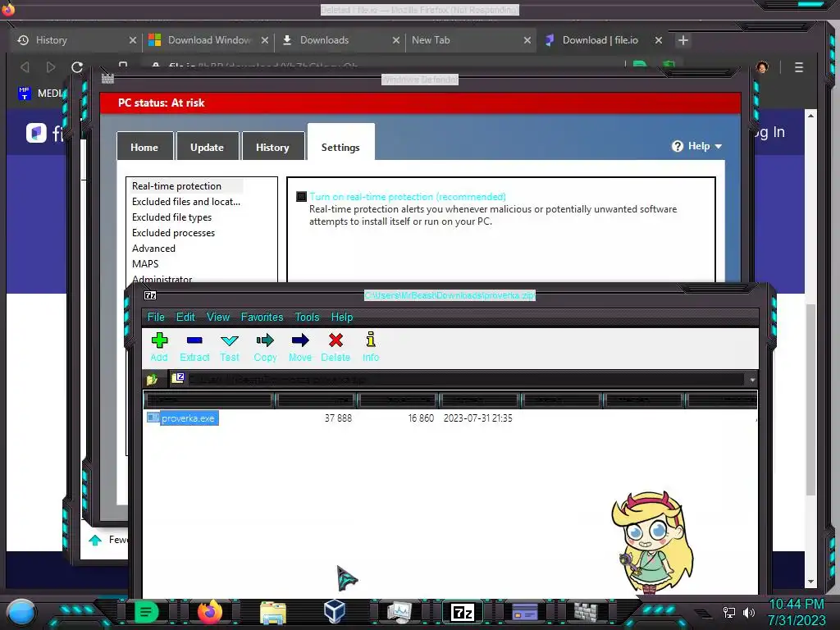Open the Help menu in 7-Zip

(342, 317)
